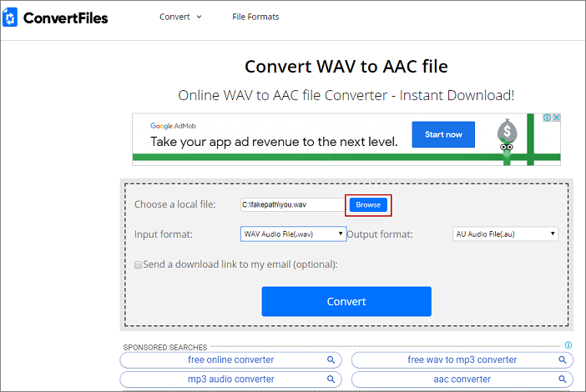Click the Browse button to choose a file
Image resolution: width=586 pixels, height=392 pixels.
click(x=368, y=204)
